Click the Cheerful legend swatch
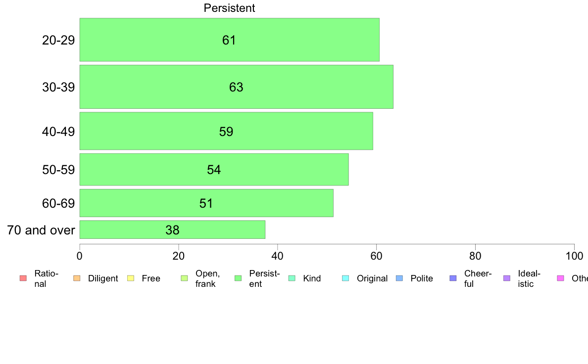This screenshot has height=364, width=588. click(x=453, y=278)
